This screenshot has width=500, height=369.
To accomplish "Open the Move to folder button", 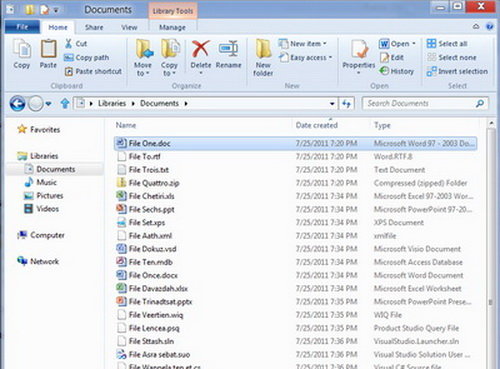I will click(143, 57).
